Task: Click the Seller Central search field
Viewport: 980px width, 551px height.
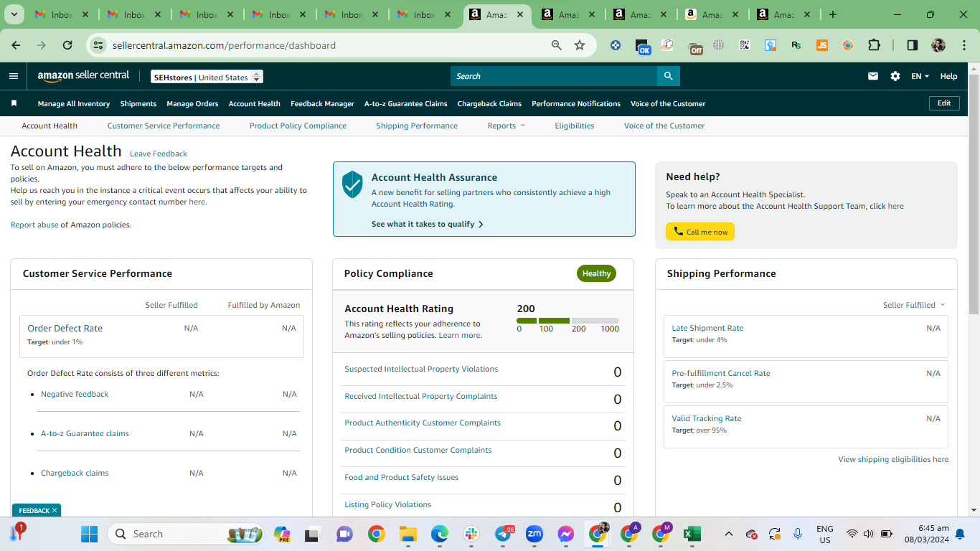Action: [554, 76]
